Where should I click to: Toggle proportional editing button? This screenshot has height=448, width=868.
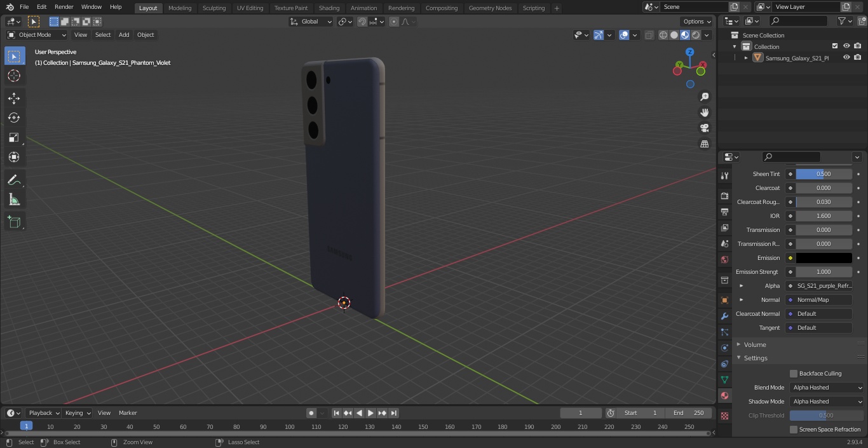[393, 22]
